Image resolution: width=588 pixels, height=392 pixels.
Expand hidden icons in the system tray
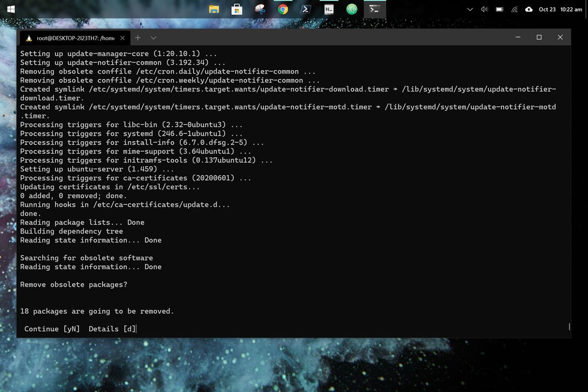(469, 9)
